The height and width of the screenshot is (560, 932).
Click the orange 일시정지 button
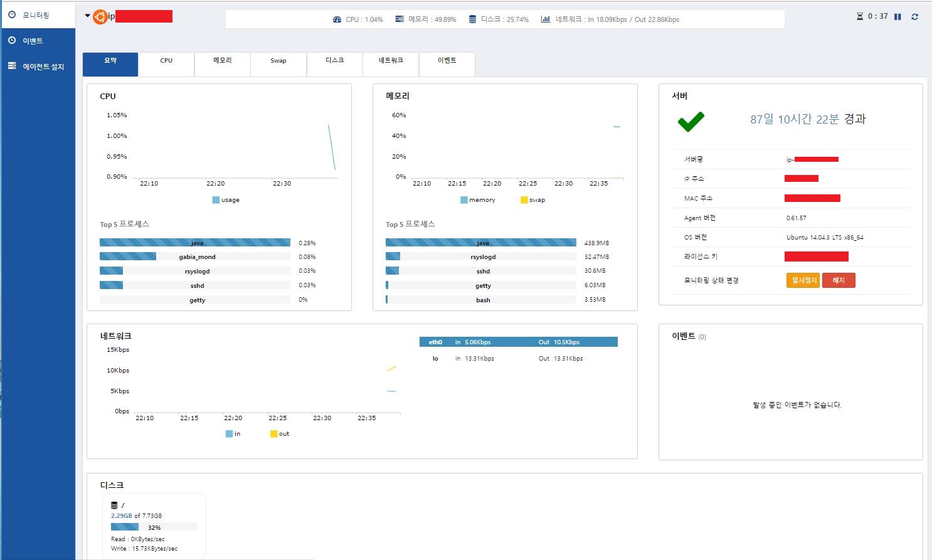point(803,280)
